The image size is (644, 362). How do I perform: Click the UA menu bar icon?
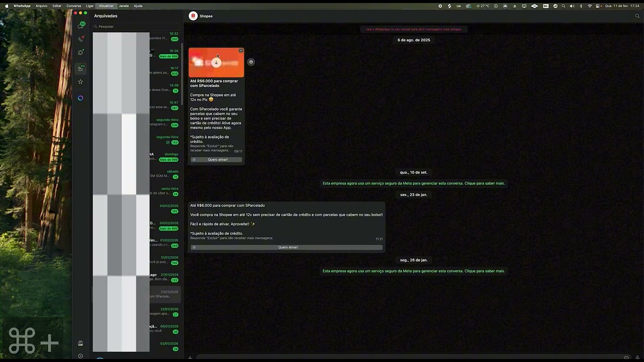[459, 6]
